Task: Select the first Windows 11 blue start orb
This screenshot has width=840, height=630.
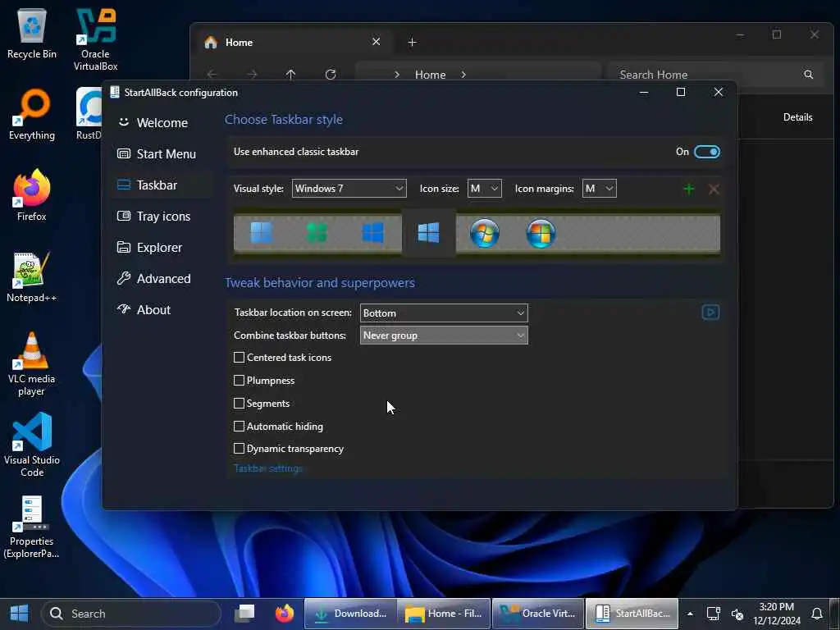Action: click(262, 233)
